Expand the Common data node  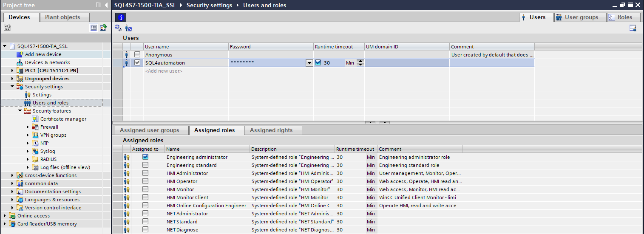pos(12,183)
